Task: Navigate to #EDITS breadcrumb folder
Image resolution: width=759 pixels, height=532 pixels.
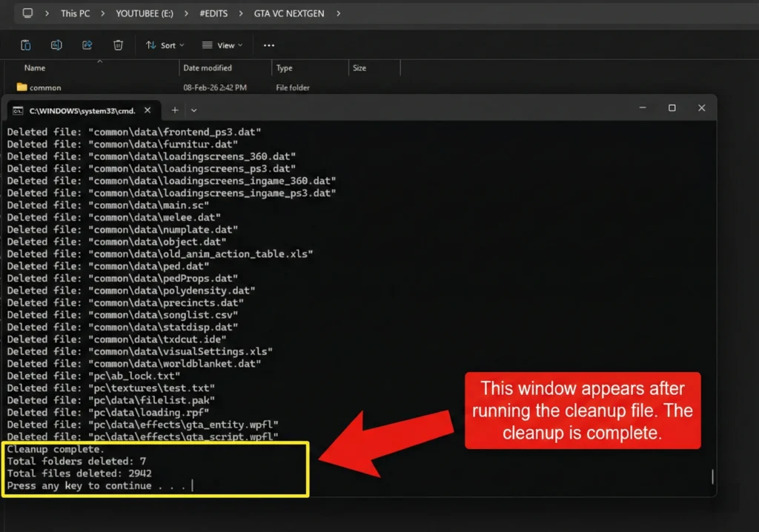Action: point(213,13)
